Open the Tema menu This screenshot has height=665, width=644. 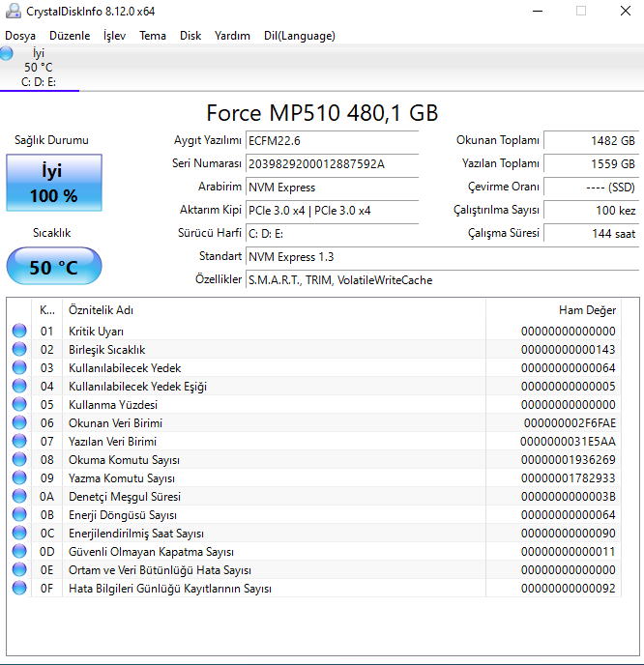(153, 36)
